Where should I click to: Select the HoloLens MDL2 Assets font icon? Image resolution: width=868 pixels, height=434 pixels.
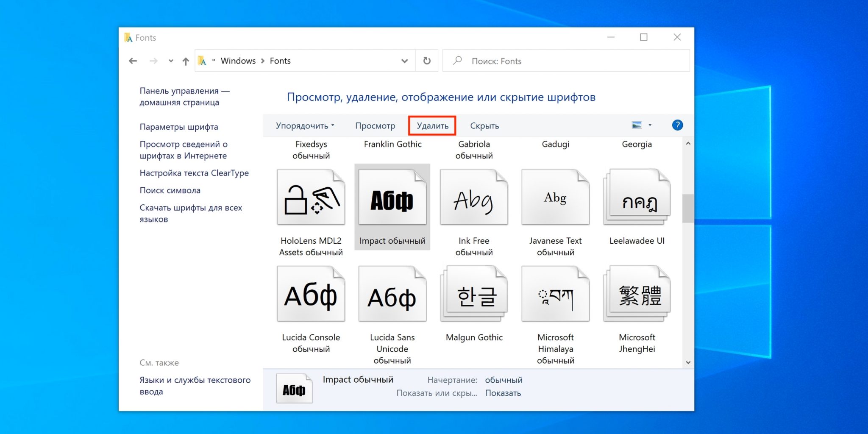click(311, 198)
